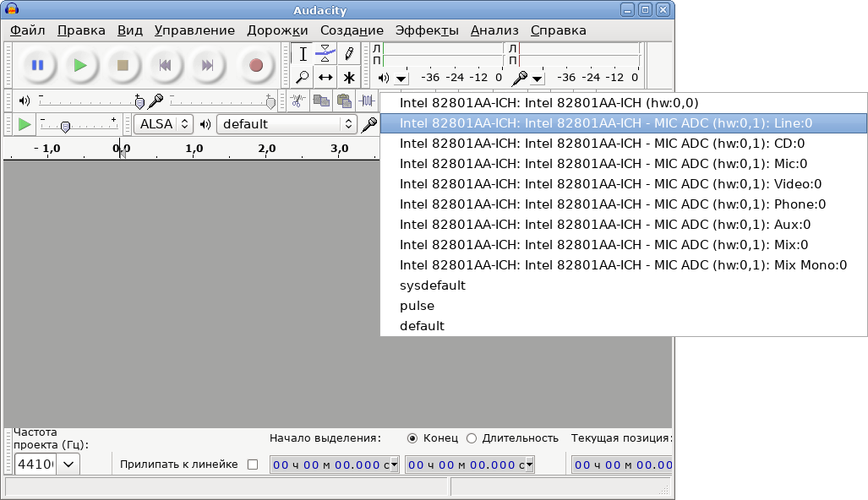The width and height of the screenshot is (868, 500).
Task: Select the Time Shift tool
Action: [x=325, y=77]
